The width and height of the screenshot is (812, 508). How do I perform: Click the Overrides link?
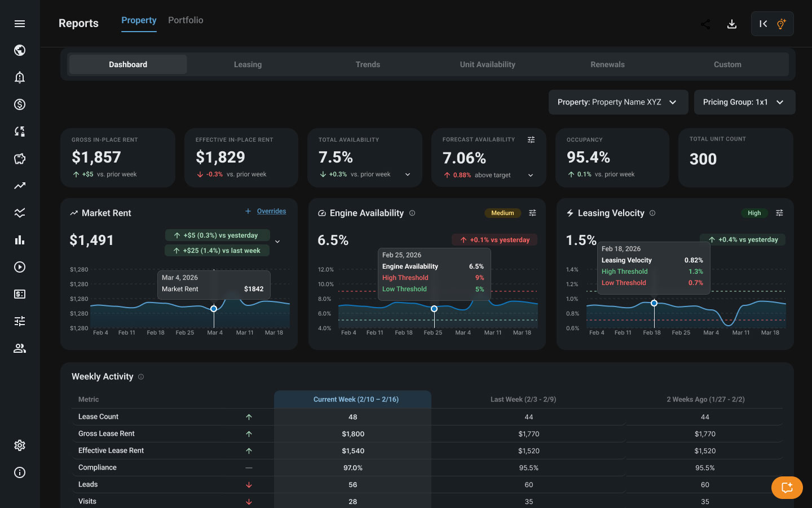[x=271, y=211]
